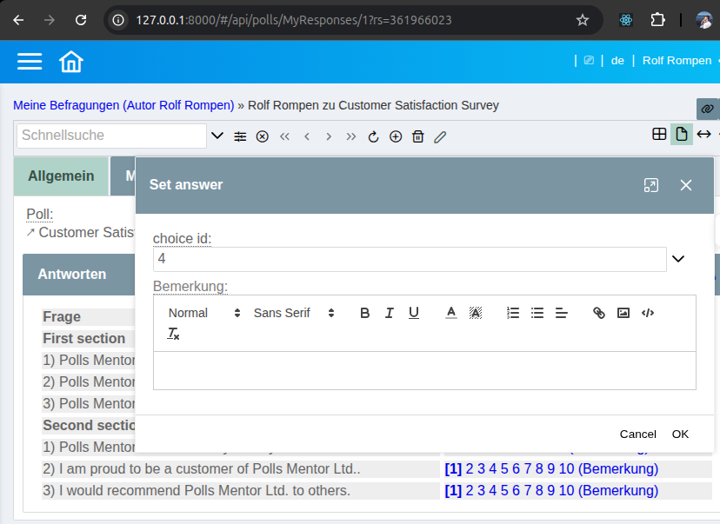720x524 pixels.
Task: Toggle the edit mode icon in header
Action: pos(589,61)
